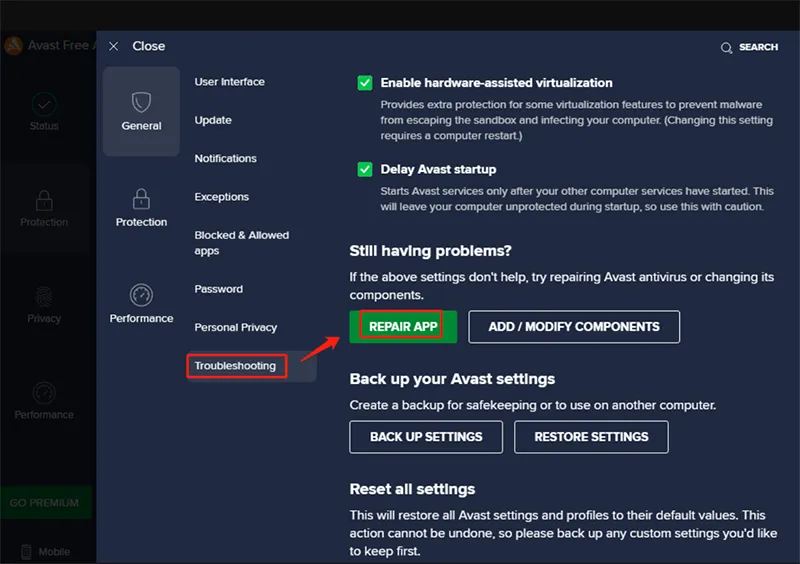Click 'Still having problems?' heading

tap(430, 251)
